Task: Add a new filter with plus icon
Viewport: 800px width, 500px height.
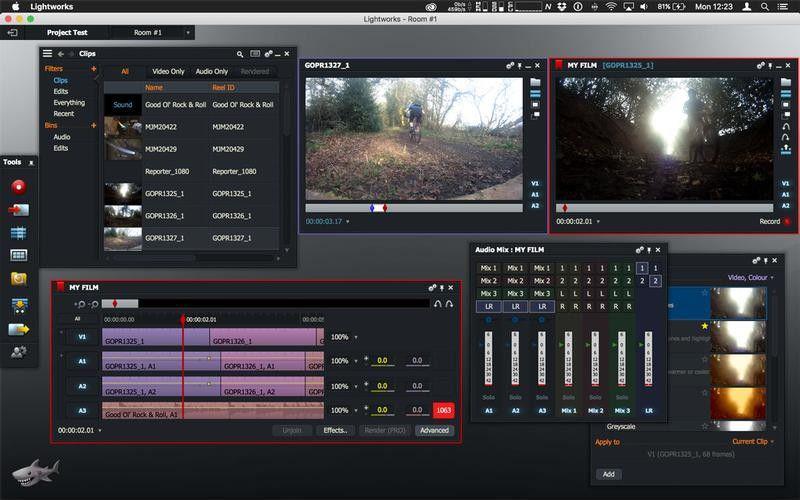Action: click(x=93, y=68)
